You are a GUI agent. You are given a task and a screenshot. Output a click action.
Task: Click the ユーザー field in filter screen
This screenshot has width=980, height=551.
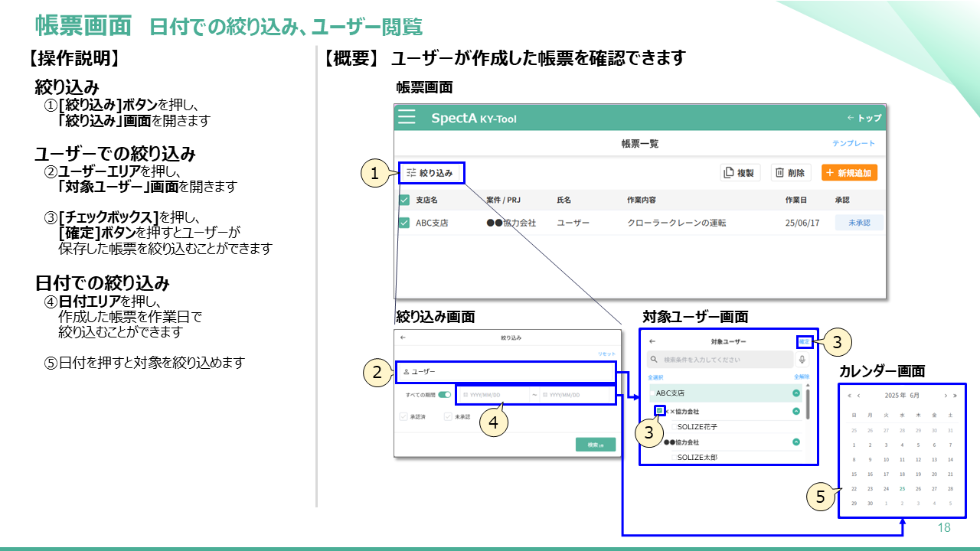505,372
